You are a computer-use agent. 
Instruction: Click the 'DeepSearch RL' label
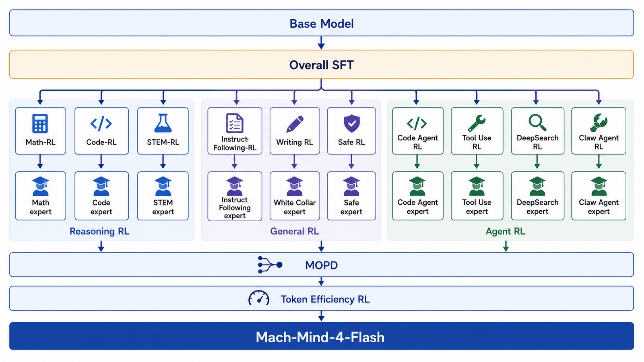coord(537,142)
